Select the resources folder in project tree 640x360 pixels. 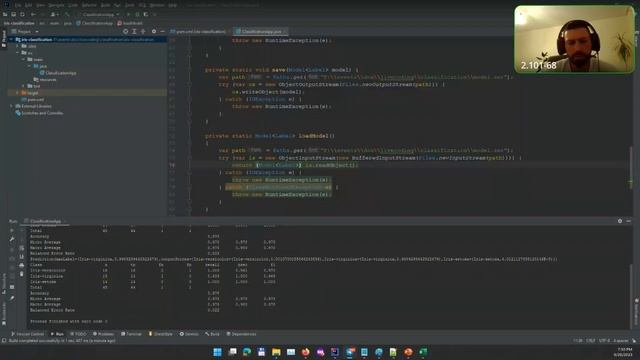pos(45,80)
